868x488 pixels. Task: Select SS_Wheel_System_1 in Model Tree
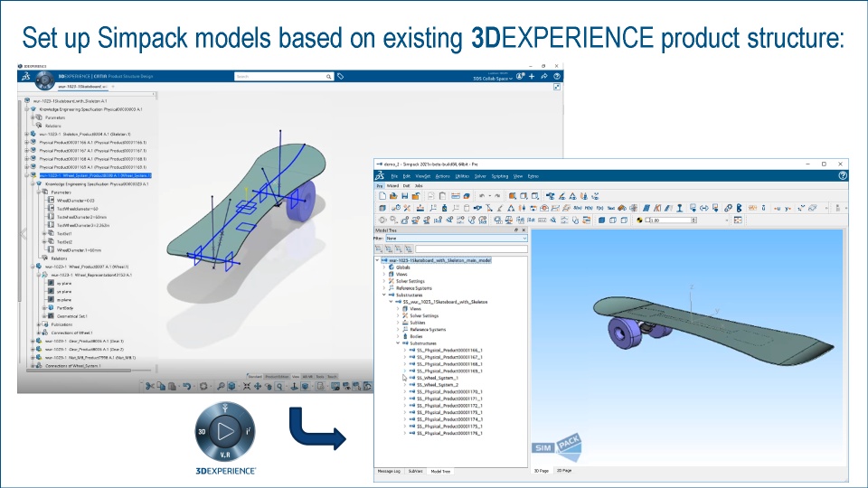pos(438,378)
